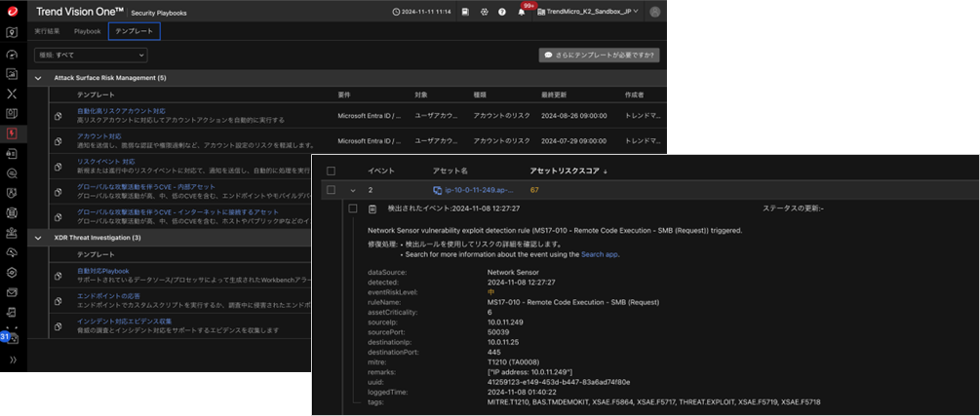Click sourceIp value 10.0.11.249
Screen dimensions: 980x416
click(504, 322)
